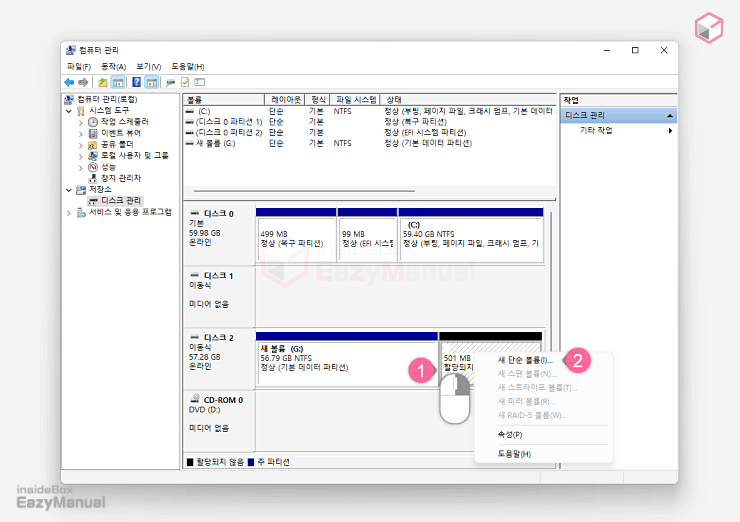The width and height of the screenshot is (740, 522).
Task: Open 로컬 사용자 및 그룹 tree item
Action: pyautogui.click(x=135, y=156)
